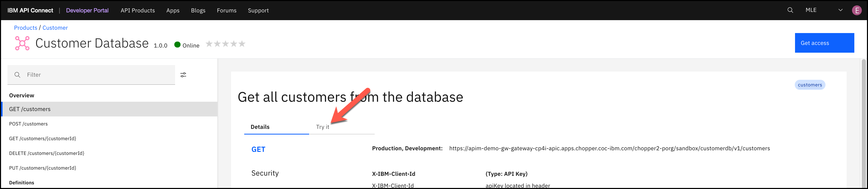Click the version 1.0.0 label

pyautogui.click(x=160, y=45)
